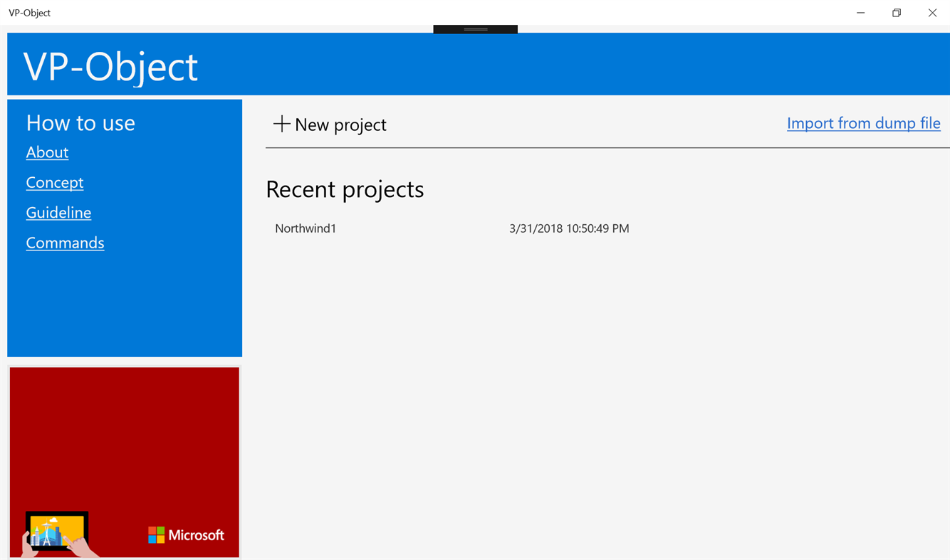This screenshot has height=560, width=950.
Task: Open the About help topic
Action: [x=47, y=152]
